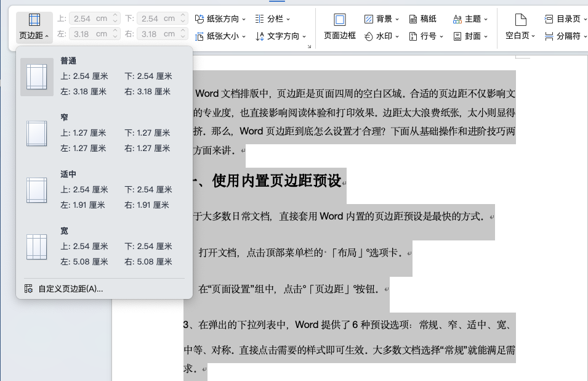Click the 水印 watermark icon
The image size is (588, 381).
[369, 36]
